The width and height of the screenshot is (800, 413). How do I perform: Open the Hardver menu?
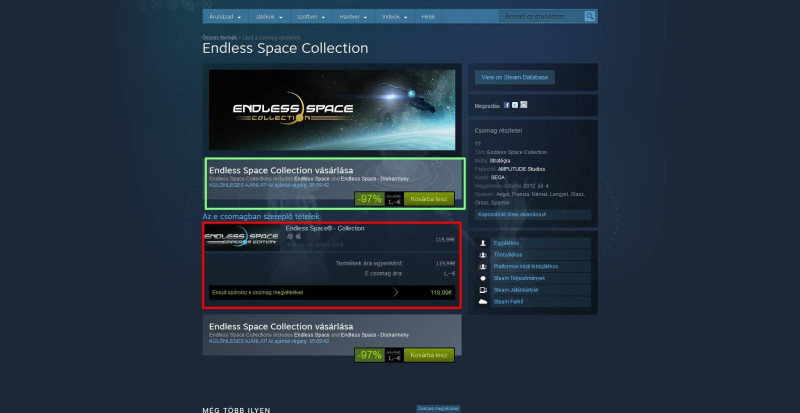point(353,17)
